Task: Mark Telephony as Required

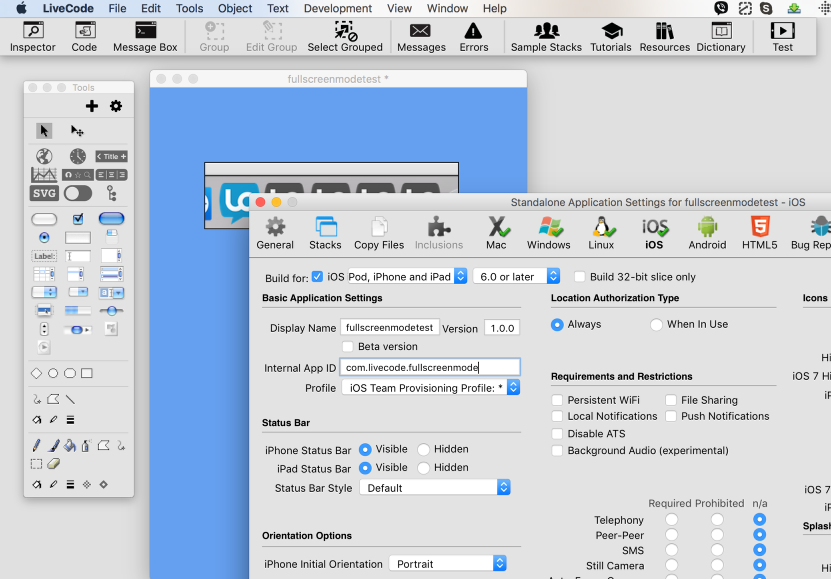Action: tap(671, 519)
